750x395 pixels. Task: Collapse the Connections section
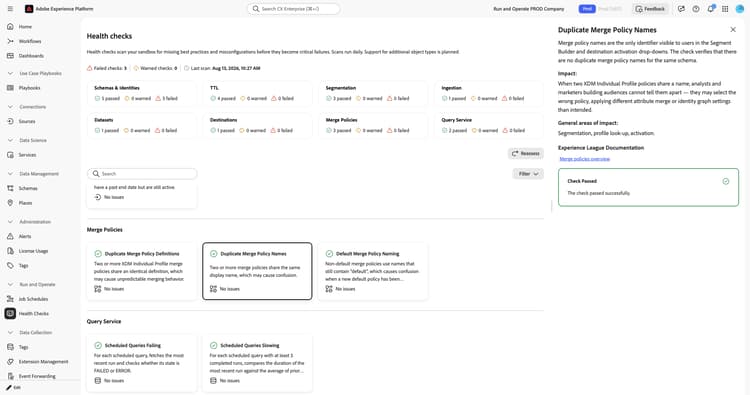pos(10,107)
